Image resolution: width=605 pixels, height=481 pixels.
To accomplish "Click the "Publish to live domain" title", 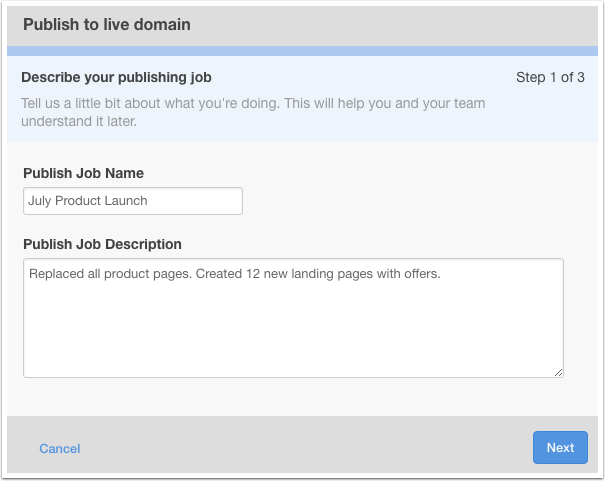I will tap(107, 25).
